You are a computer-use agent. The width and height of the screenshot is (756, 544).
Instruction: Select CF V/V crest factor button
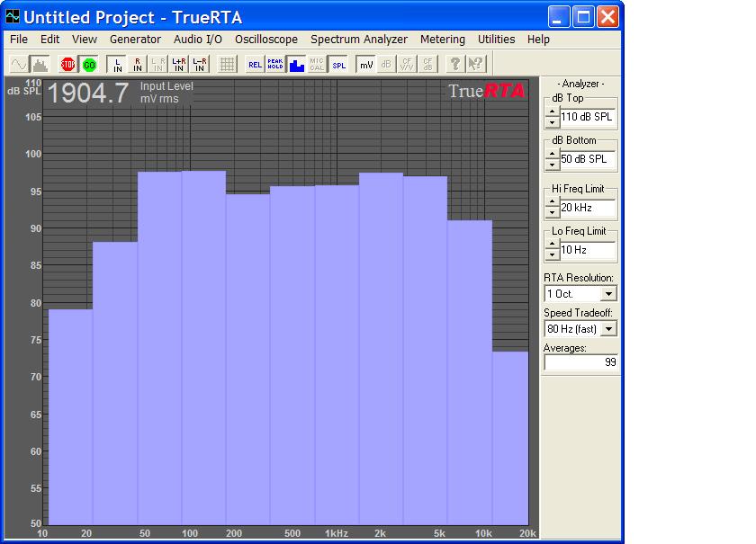407,64
